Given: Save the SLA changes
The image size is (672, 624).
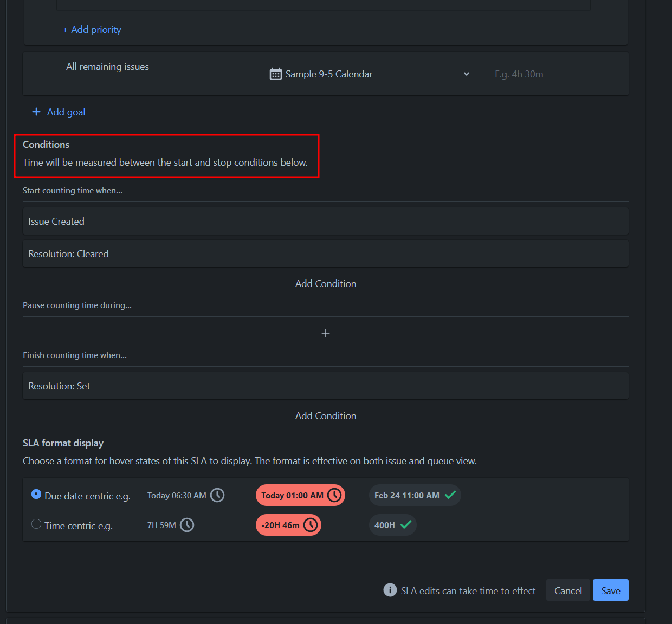Looking at the screenshot, I should [610, 590].
